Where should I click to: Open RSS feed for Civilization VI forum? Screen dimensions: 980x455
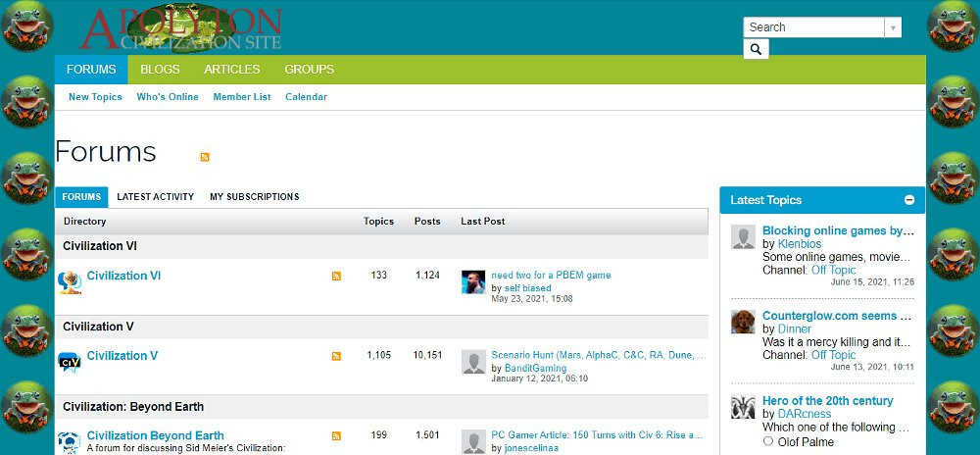[x=336, y=277]
